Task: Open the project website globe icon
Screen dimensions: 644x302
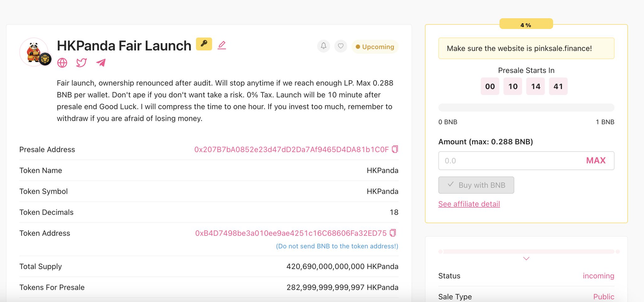Action: (62, 63)
